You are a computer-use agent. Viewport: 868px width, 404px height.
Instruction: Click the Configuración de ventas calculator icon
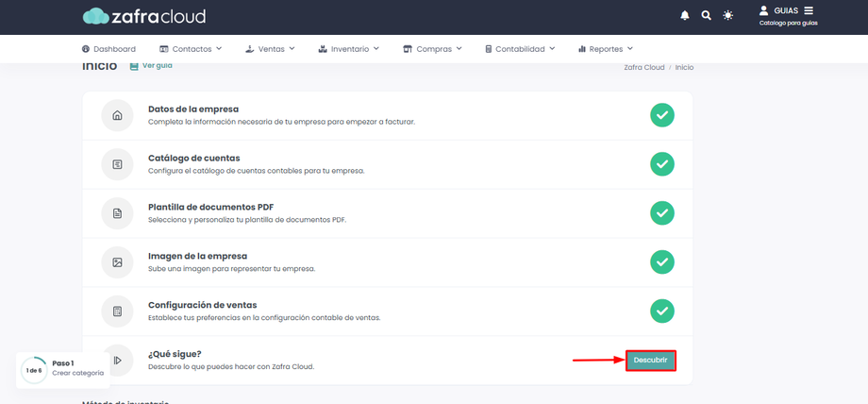pyautogui.click(x=117, y=311)
